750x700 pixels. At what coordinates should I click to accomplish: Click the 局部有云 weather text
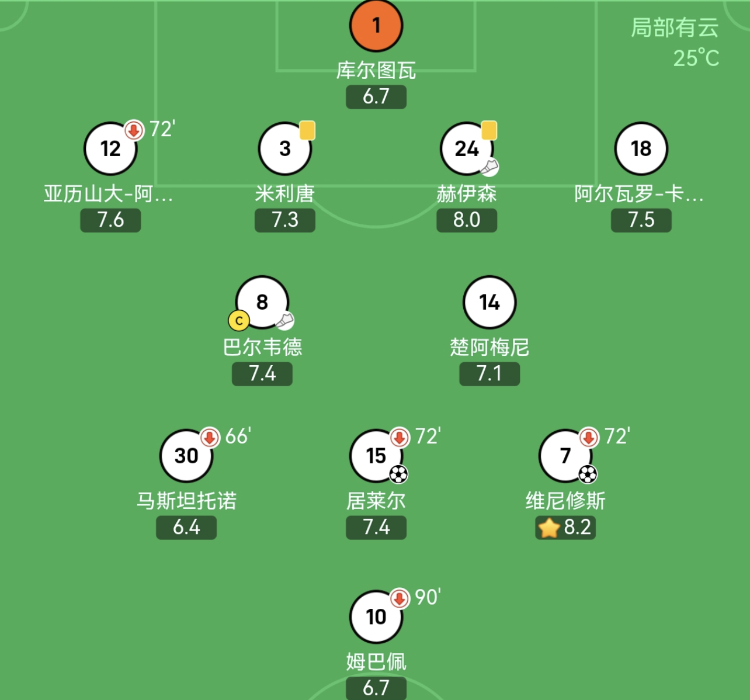675,27
